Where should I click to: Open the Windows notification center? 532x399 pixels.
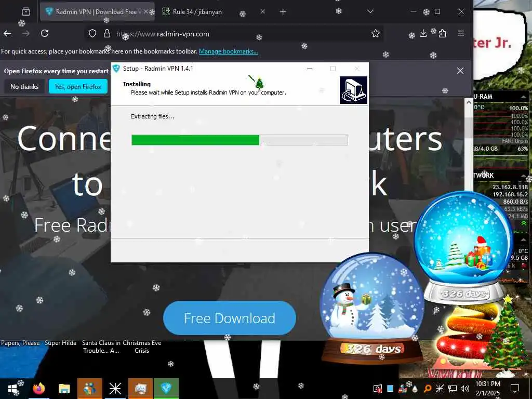pos(515,389)
